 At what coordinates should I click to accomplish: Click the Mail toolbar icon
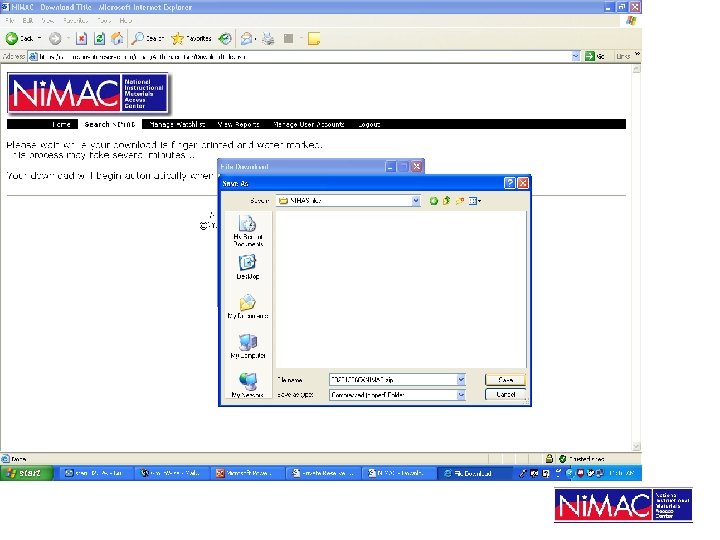pyautogui.click(x=247, y=39)
